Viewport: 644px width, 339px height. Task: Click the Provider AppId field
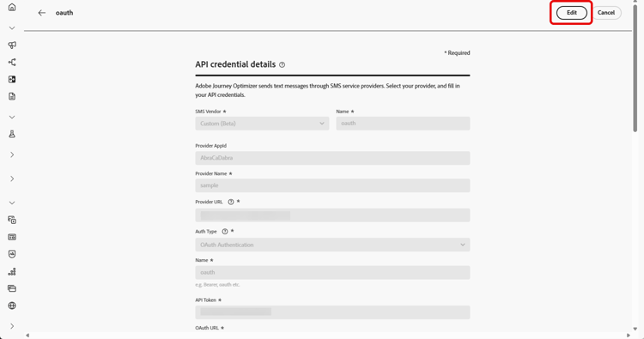point(332,158)
